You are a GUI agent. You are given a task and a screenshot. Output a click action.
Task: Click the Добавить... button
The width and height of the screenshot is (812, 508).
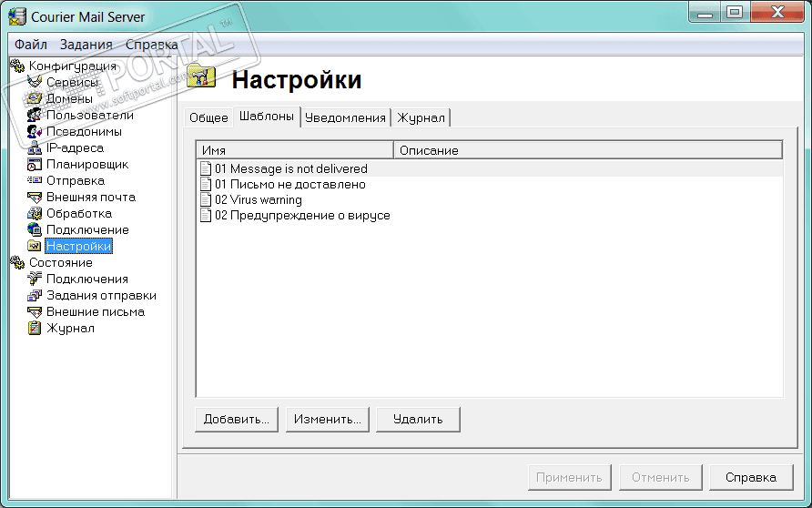coord(237,420)
